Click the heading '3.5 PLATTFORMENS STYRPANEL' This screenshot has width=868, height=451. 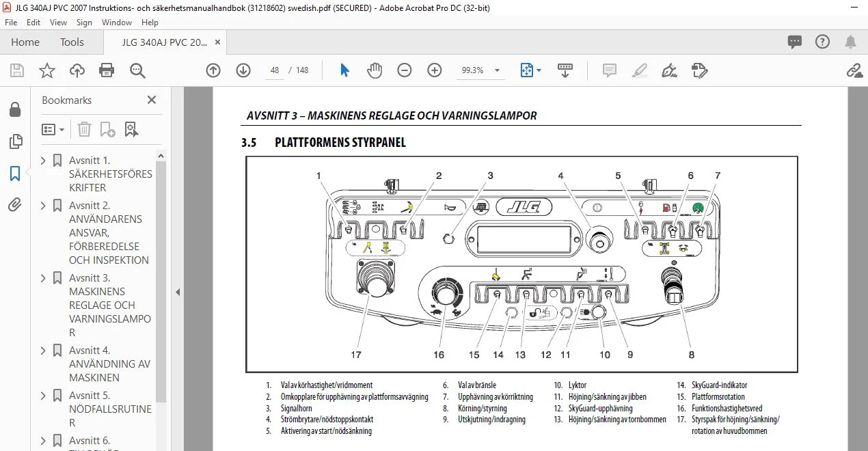(x=323, y=143)
